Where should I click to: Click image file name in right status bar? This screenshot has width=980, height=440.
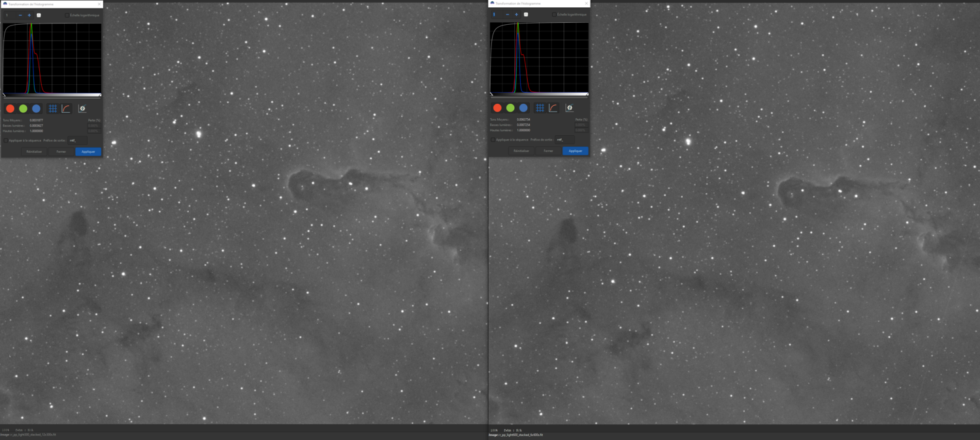[x=521, y=435]
